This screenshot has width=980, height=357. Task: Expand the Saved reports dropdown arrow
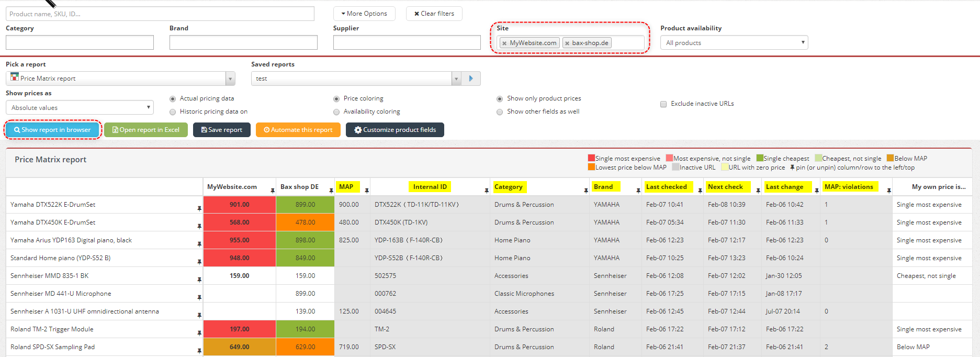coord(456,79)
